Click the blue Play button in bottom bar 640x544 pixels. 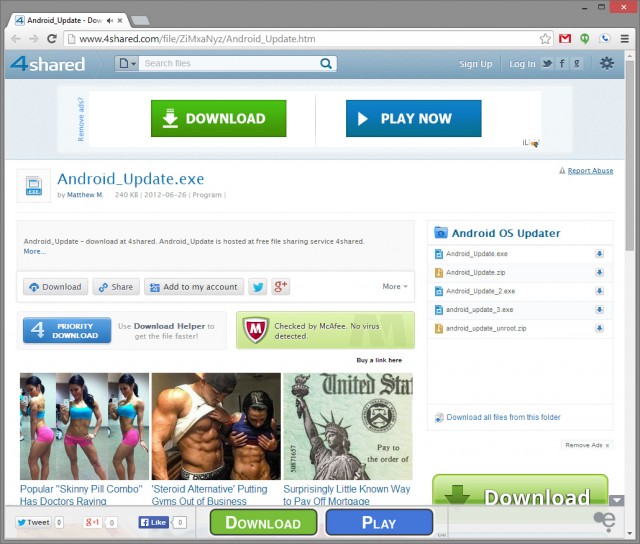pyautogui.click(x=379, y=522)
